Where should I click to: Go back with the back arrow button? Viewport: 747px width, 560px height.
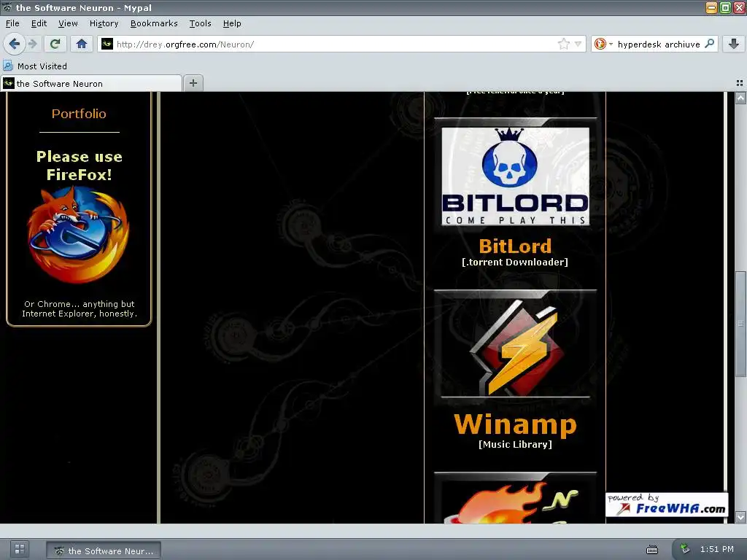[15, 44]
